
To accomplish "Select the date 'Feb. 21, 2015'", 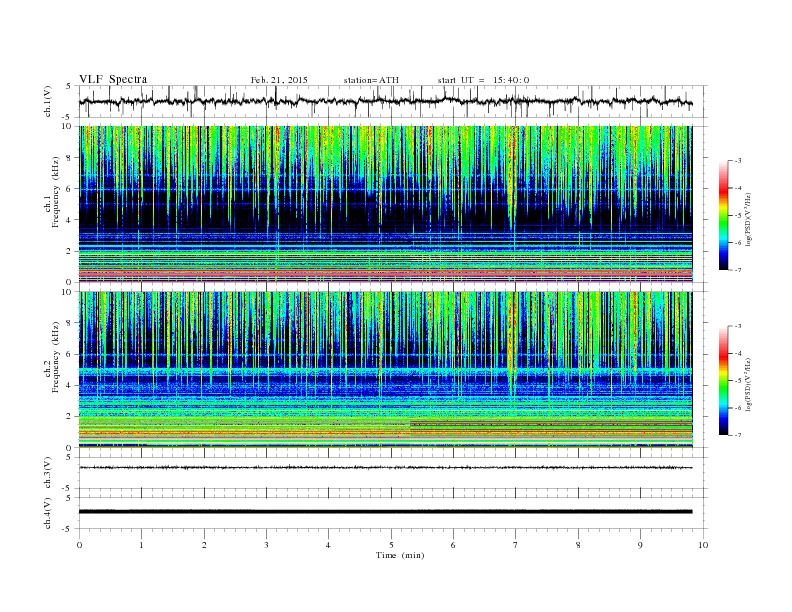I will [279, 80].
